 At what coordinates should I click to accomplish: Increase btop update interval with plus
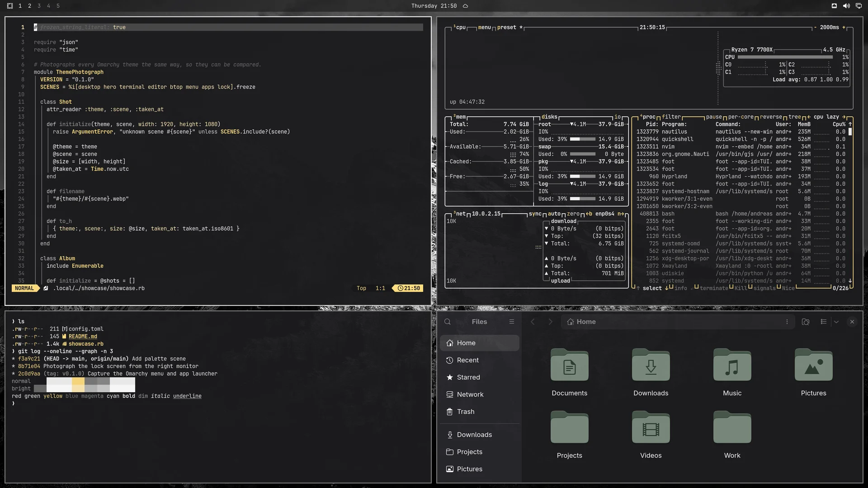pyautogui.click(x=844, y=27)
